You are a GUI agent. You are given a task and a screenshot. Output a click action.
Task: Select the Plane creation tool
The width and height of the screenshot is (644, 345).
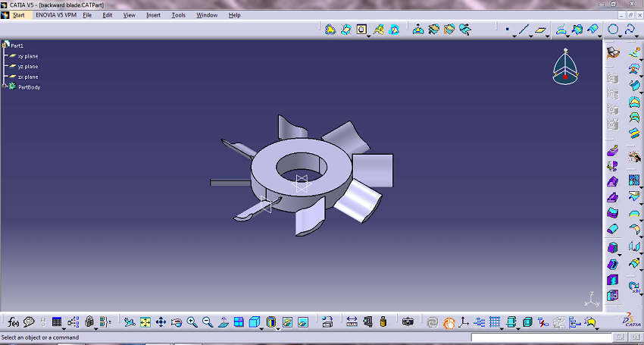pyautogui.click(x=541, y=30)
